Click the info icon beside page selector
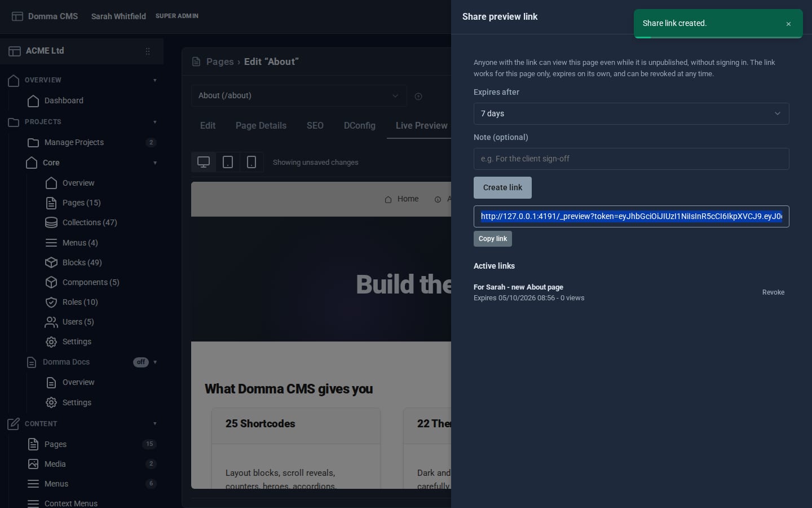 pyautogui.click(x=418, y=97)
